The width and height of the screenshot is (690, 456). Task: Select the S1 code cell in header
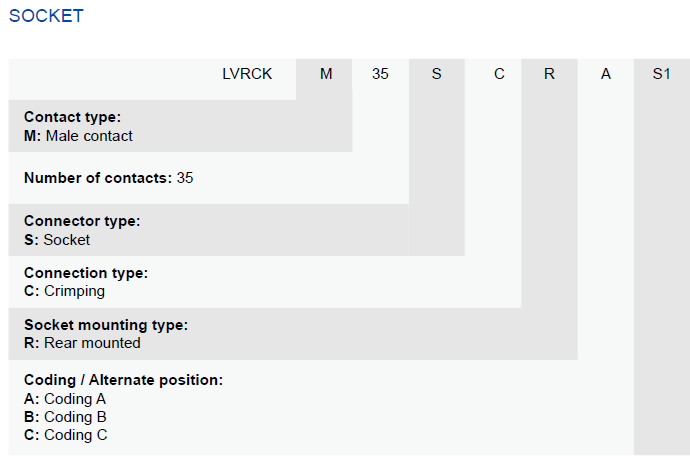pos(661,74)
